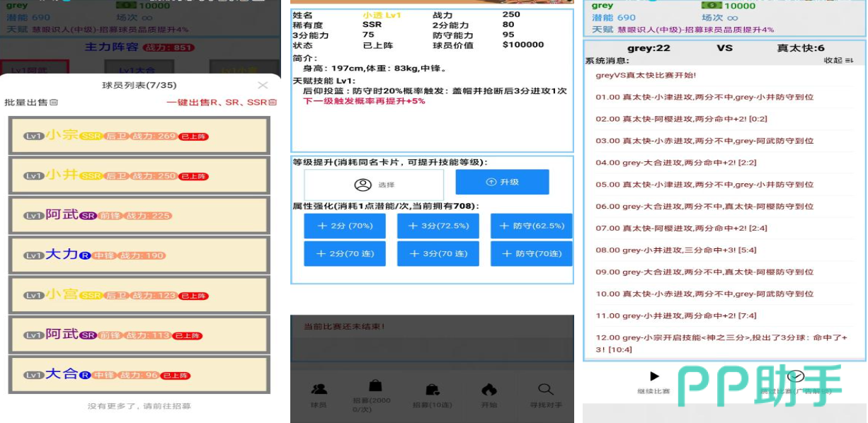
Task: Click trash icon after 一键出售R、SR、SSR
Action: click(x=273, y=103)
